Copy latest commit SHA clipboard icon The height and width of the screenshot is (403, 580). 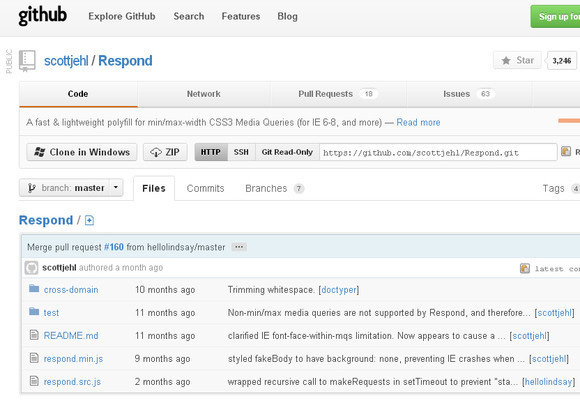tap(525, 268)
